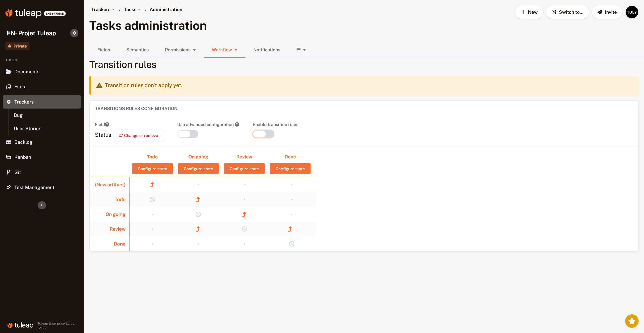Toggle the Use advanced configuration switch

click(x=188, y=134)
